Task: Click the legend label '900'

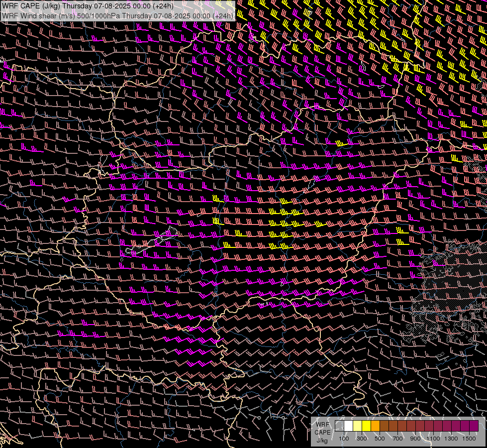Action: tap(415, 439)
